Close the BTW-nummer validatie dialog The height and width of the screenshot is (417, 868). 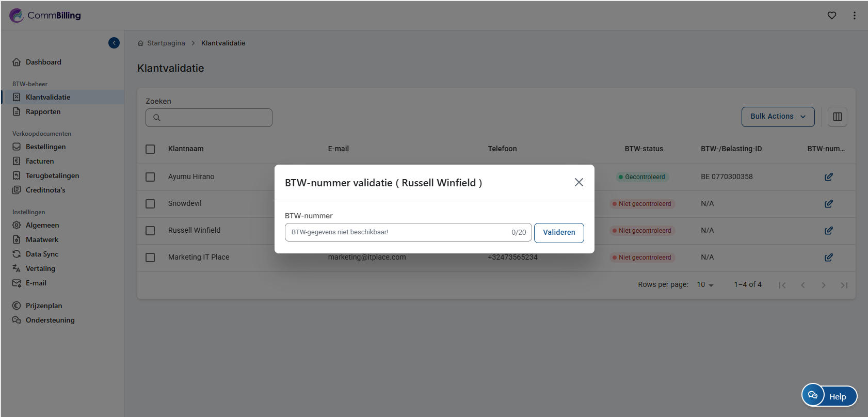[x=578, y=182]
